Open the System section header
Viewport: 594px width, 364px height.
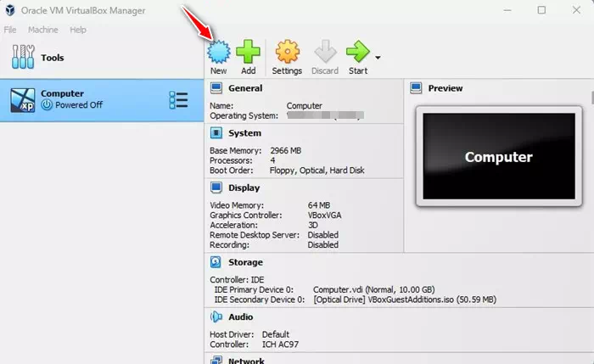[x=244, y=133]
